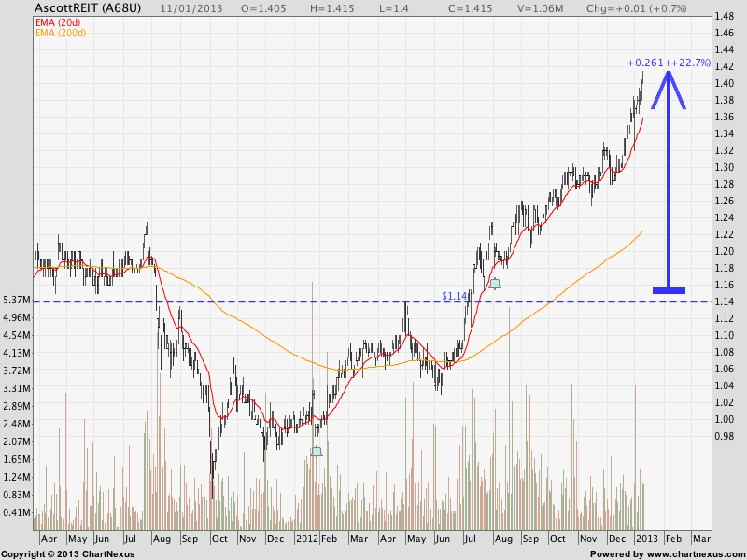Click the 5.37M volume axis label
This screenshot has width=747, height=560.
(15, 301)
